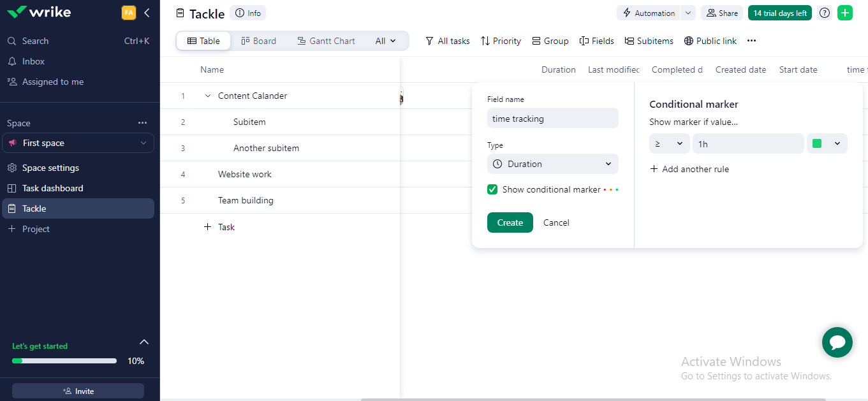Open the Automation menu
The width and height of the screenshot is (868, 401).
(x=650, y=12)
